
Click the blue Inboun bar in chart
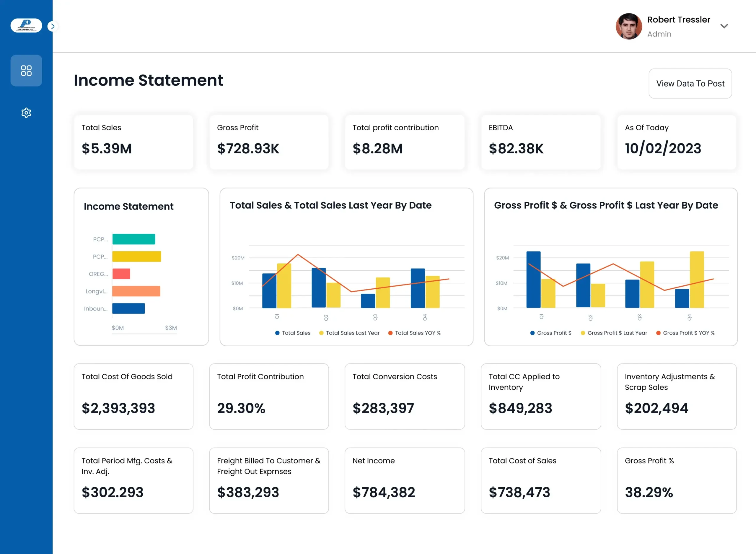pos(128,308)
